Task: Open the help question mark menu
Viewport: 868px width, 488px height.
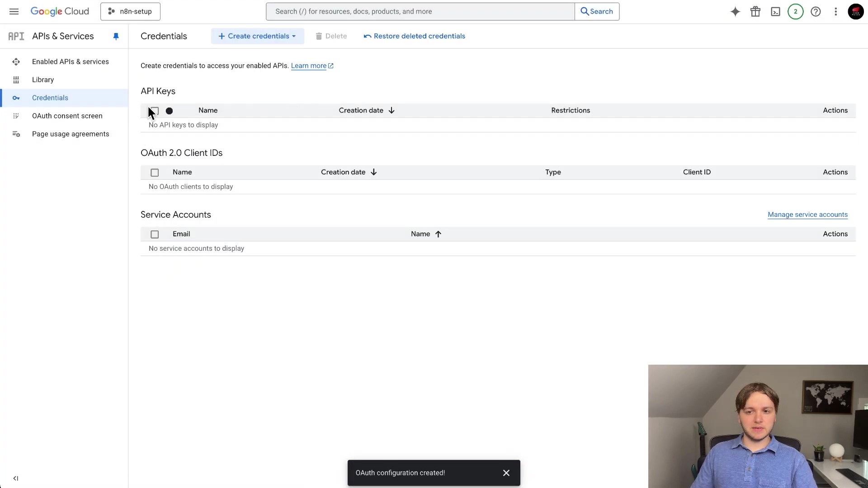Action: point(816,12)
